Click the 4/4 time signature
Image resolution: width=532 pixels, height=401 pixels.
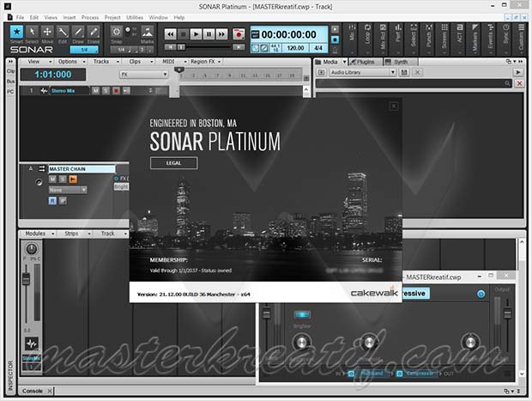click(x=317, y=48)
